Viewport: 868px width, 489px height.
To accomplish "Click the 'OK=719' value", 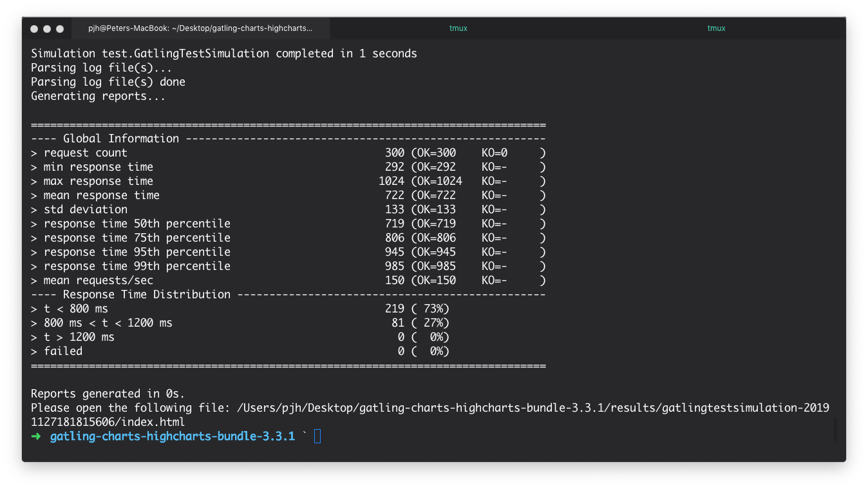I will tap(437, 224).
